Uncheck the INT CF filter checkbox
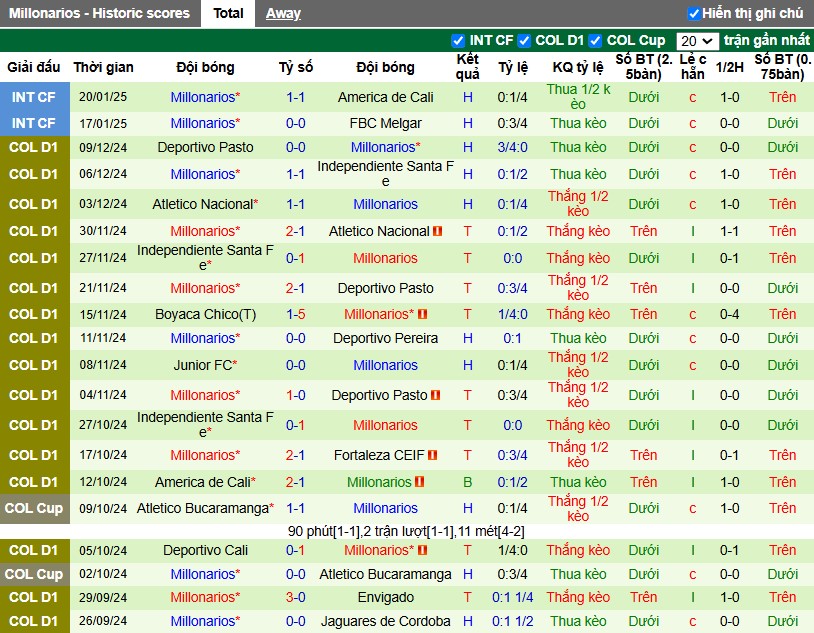This screenshot has height=633, width=814. point(458,41)
